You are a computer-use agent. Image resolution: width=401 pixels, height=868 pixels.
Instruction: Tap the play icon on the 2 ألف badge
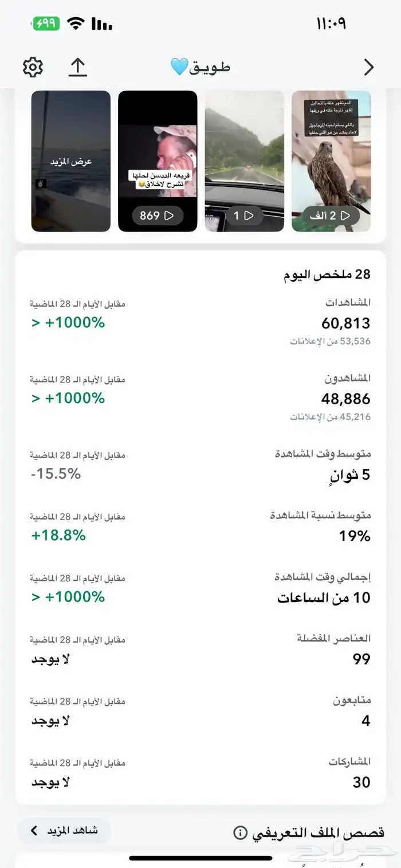pyautogui.click(x=345, y=216)
